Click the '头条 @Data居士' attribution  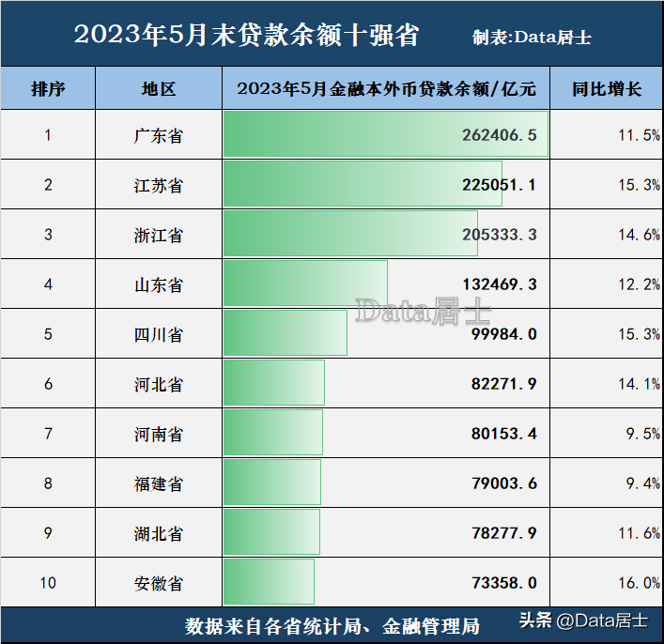(x=583, y=621)
